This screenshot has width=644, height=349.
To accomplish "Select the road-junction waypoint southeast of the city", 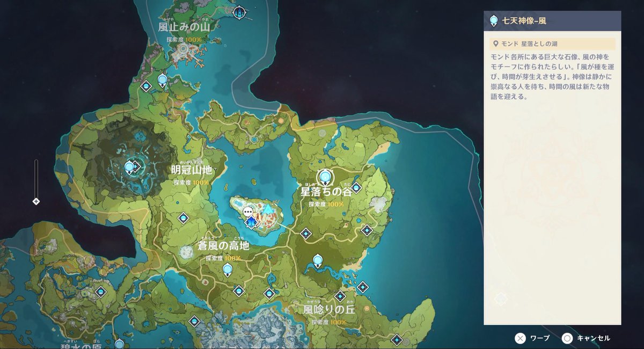I will (x=306, y=234).
